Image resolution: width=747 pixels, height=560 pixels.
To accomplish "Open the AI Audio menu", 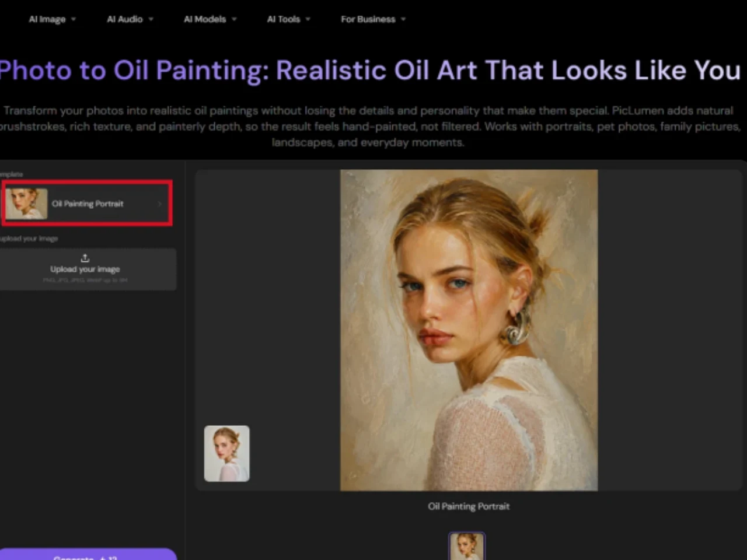I will [x=130, y=19].
